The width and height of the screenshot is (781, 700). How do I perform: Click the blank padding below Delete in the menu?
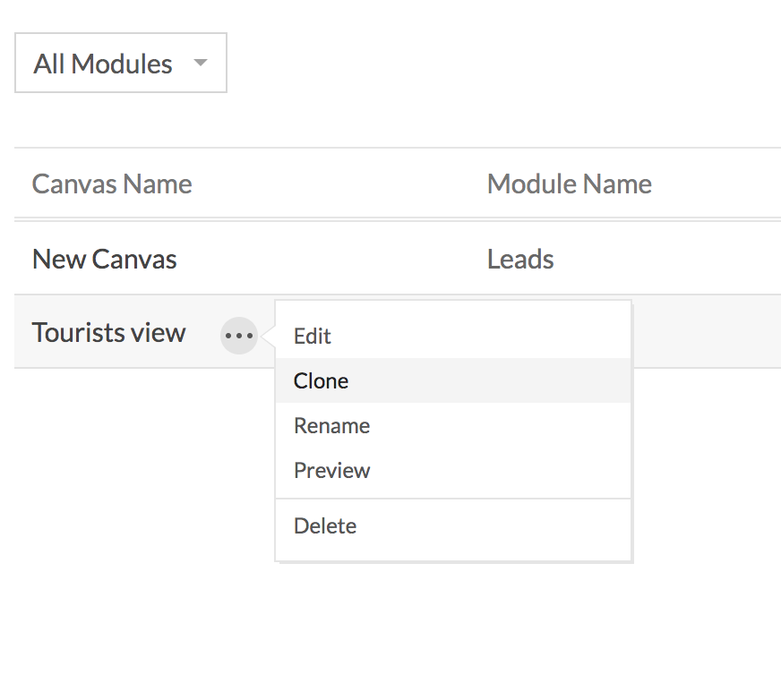pyautogui.click(x=453, y=551)
